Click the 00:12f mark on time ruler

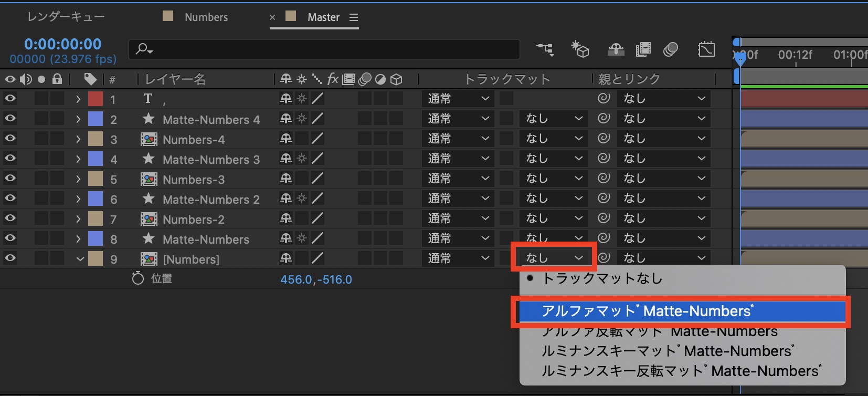pyautogui.click(x=795, y=55)
